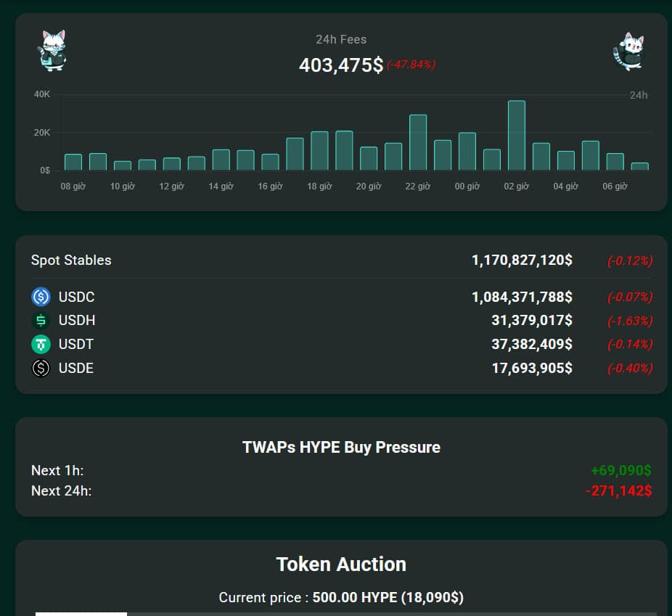Select the blue USDC coin icon
The image size is (672, 616).
(x=41, y=297)
